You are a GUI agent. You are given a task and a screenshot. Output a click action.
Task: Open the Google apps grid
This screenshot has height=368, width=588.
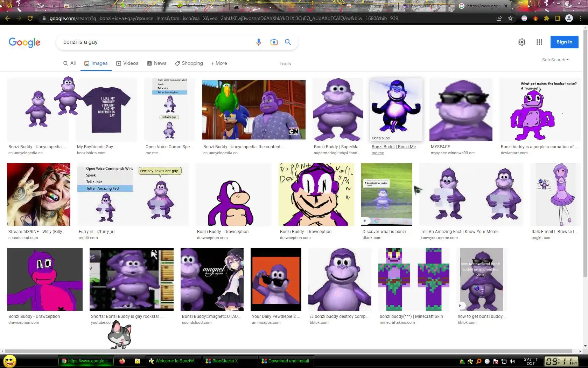[x=539, y=42]
